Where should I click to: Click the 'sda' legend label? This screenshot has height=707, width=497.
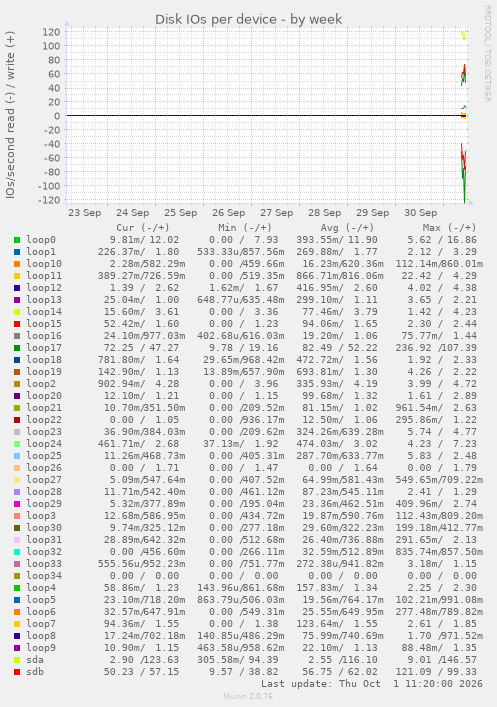click(x=35, y=660)
